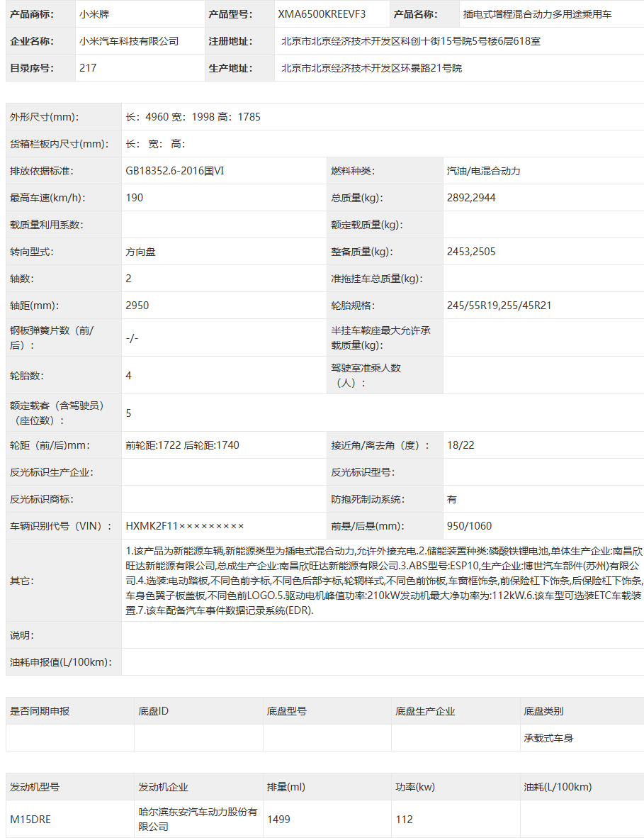The image size is (644, 838).
Task: Click dimensions value 长:4960 宽:1998 高:1785
Action: [193, 117]
